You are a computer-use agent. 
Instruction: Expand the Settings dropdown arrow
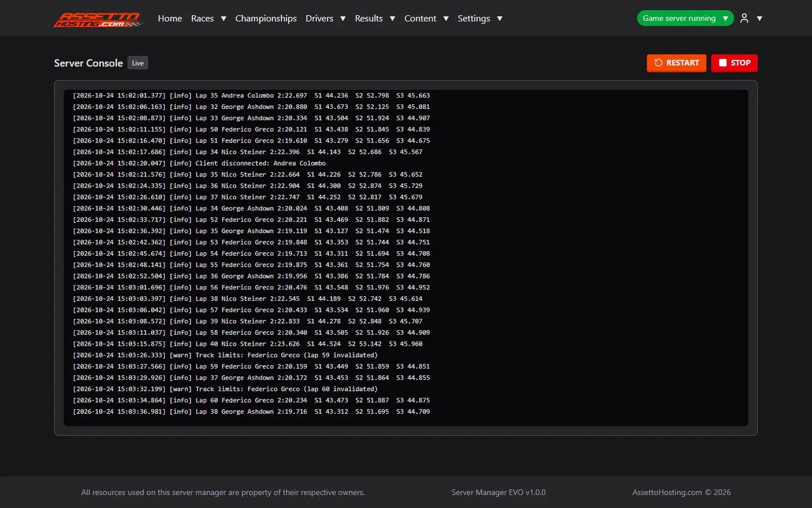point(499,19)
